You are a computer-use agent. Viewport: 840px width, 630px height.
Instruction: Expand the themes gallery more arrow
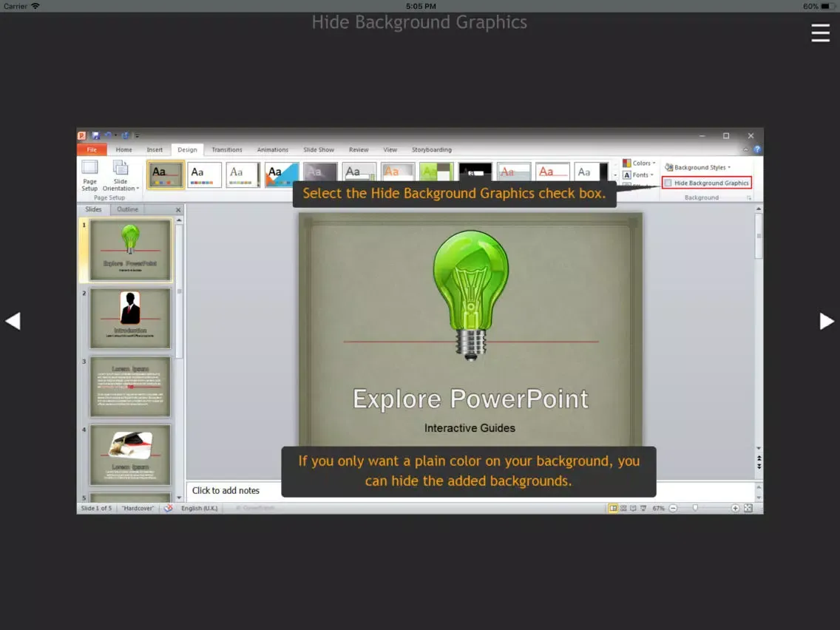point(615,176)
